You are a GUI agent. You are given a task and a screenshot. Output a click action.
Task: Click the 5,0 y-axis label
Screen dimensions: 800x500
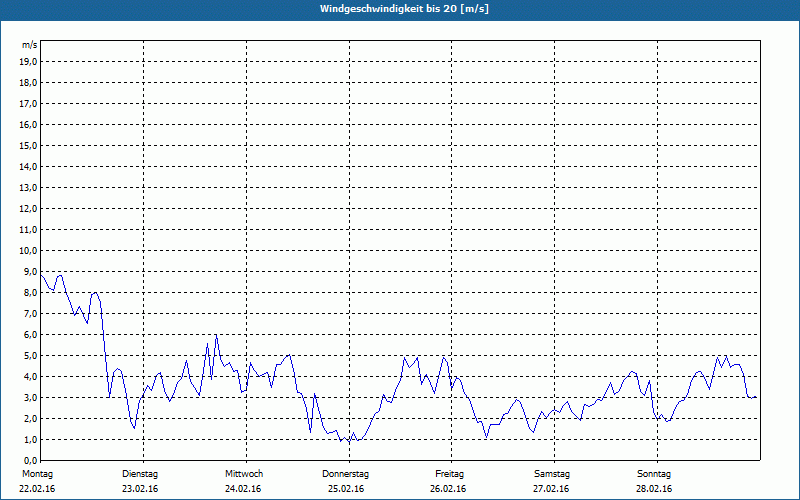tap(30, 356)
